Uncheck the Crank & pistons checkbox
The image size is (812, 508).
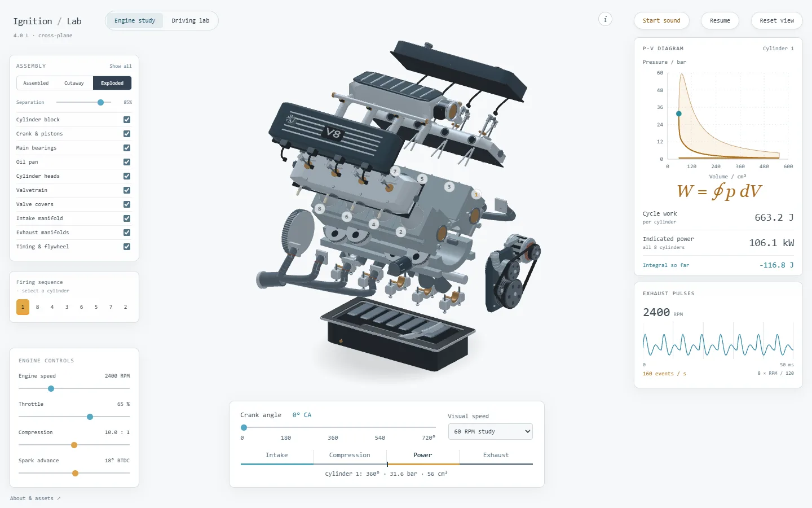[x=127, y=134]
